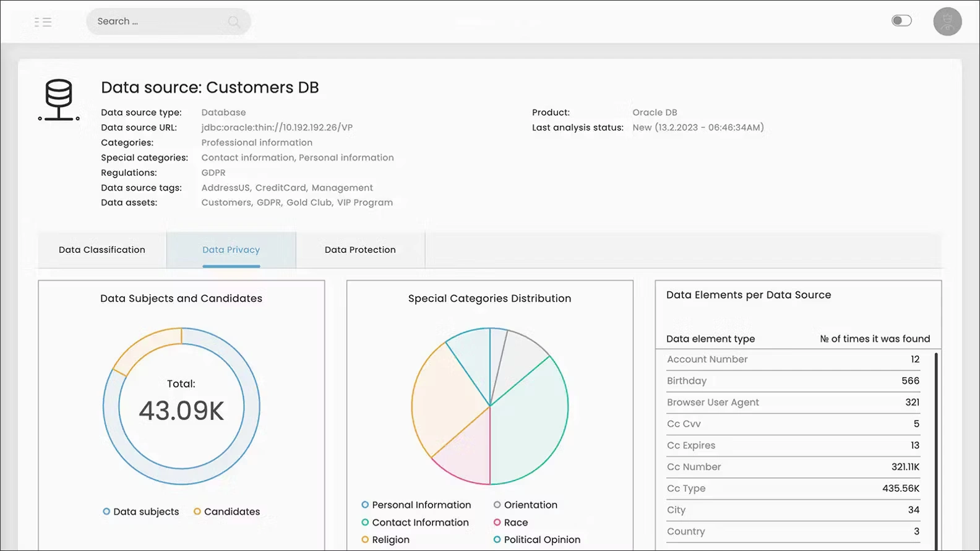The width and height of the screenshot is (980, 551).
Task: Focus the Search input field
Action: coord(158,22)
